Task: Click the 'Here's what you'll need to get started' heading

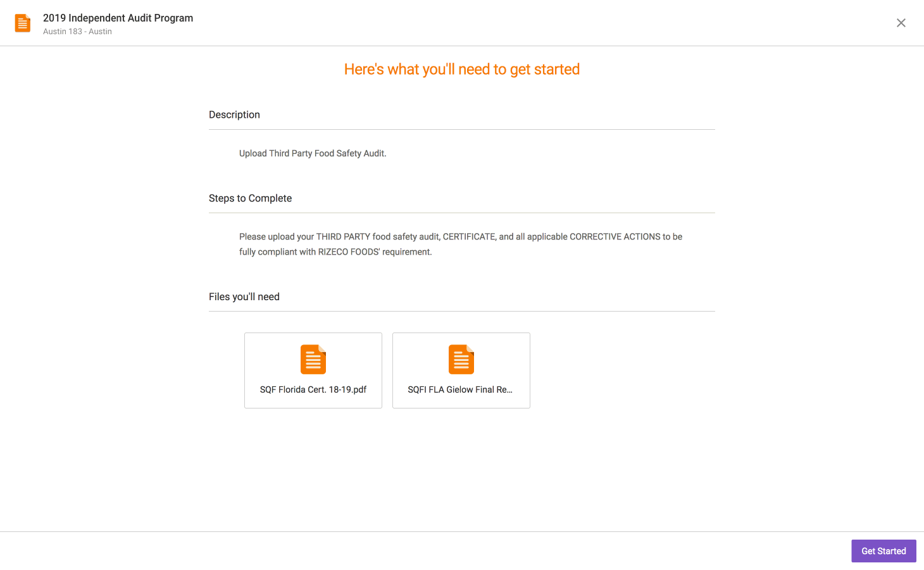Action: [x=462, y=69]
